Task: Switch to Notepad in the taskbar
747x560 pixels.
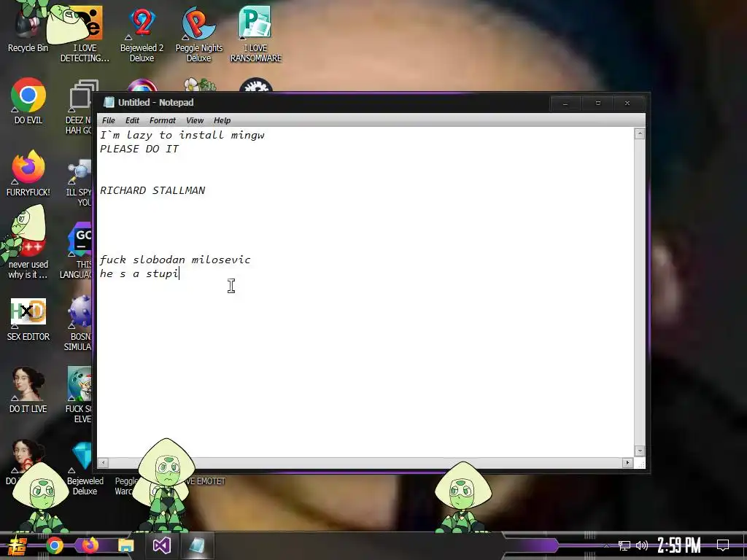Action: coord(196,545)
